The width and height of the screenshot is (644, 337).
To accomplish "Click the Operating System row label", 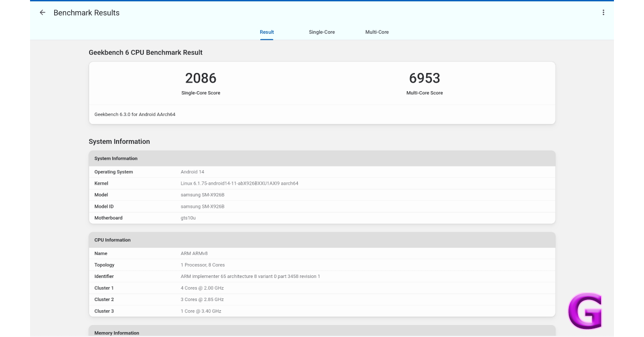I will coord(114,172).
